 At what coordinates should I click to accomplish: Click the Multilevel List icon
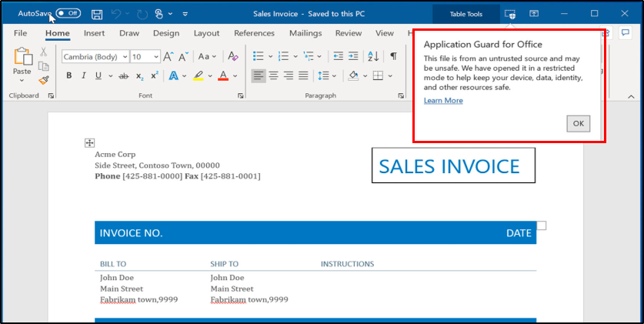(308, 56)
